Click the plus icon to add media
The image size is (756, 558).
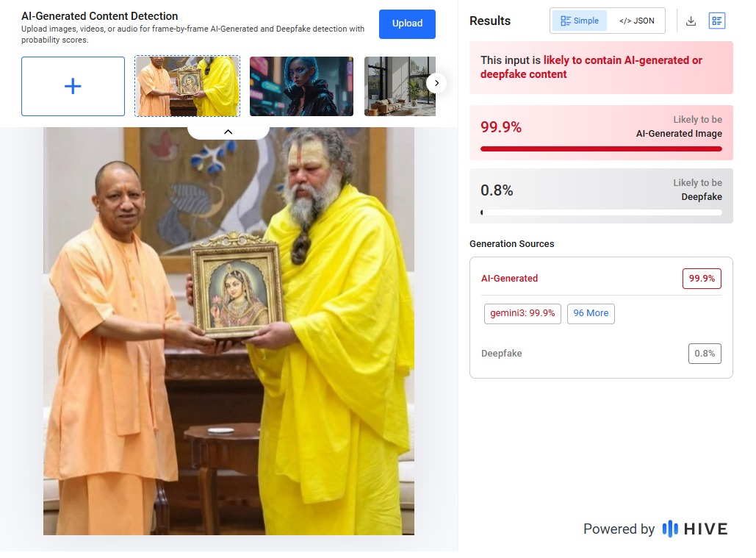[x=73, y=86]
